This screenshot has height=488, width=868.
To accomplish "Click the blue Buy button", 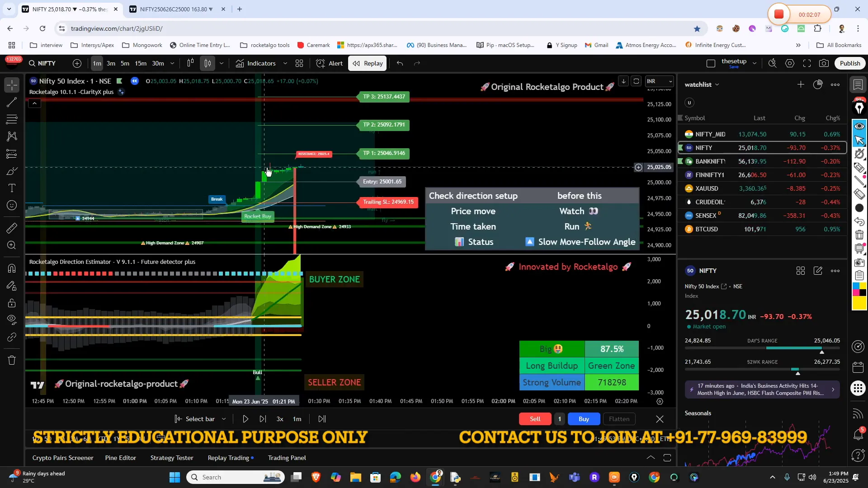I will [584, 419].
